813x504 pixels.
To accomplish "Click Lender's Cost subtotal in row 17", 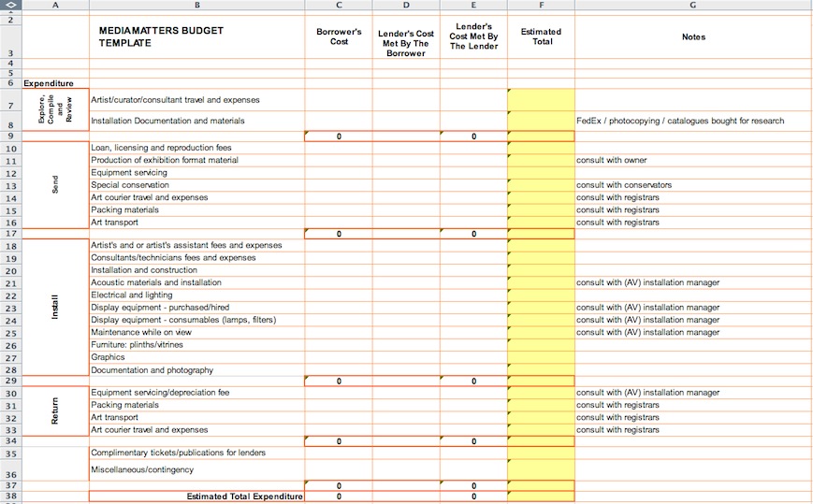I will coord(473,234).
